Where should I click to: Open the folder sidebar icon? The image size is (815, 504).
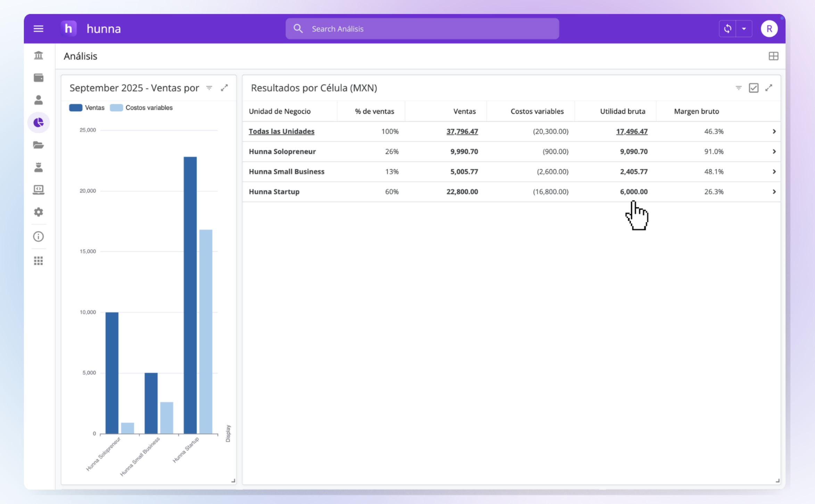[39, 145]
